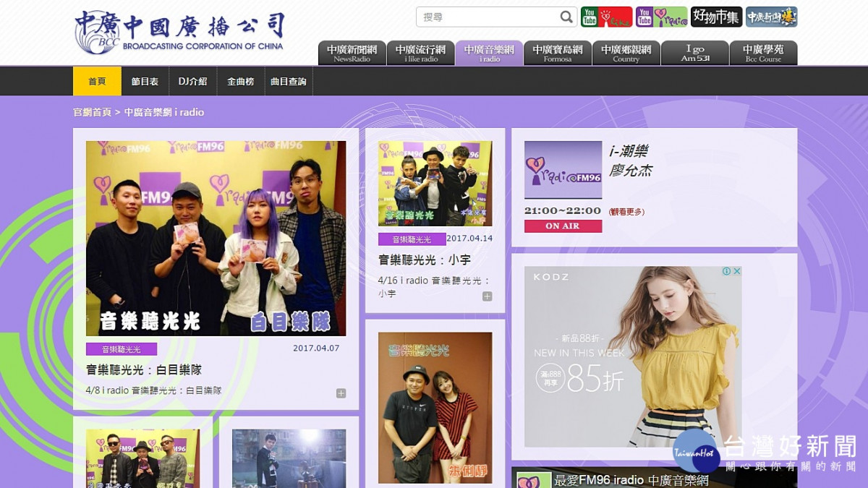Click the date 2017.04.07
868x488 pixels.
pyautogui.click(x=316, y=348)
